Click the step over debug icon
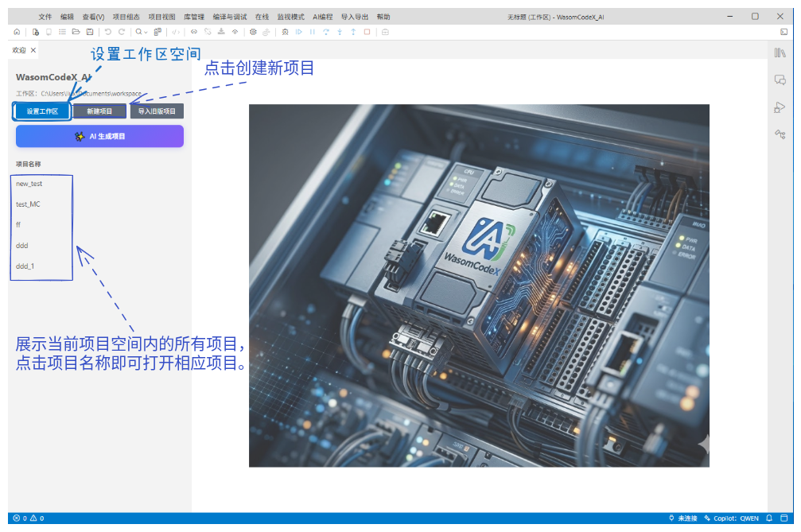 tap(326, 32)
